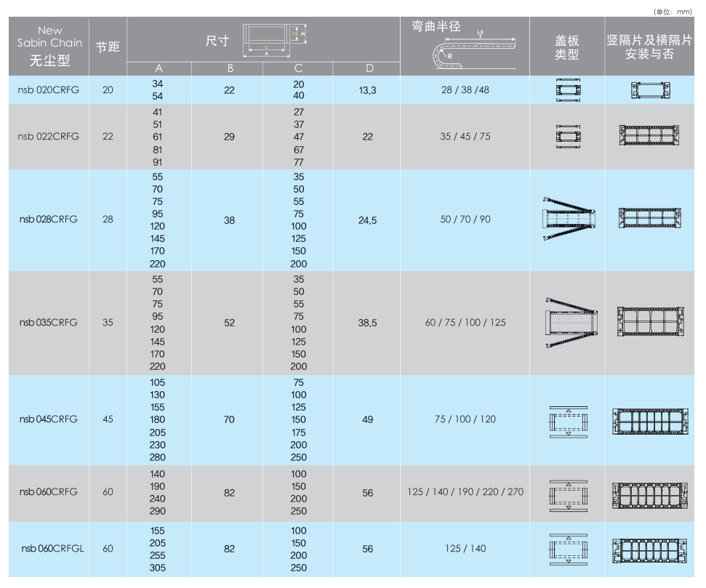Select the model name nsb 035CRFG

click(x=48, y=323)
